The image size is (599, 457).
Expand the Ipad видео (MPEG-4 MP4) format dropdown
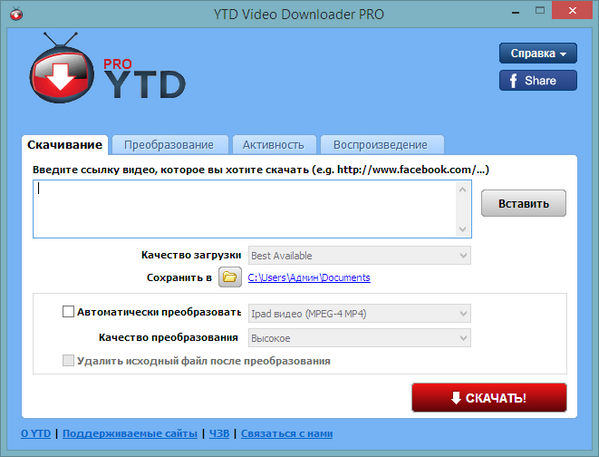[359, 314]
